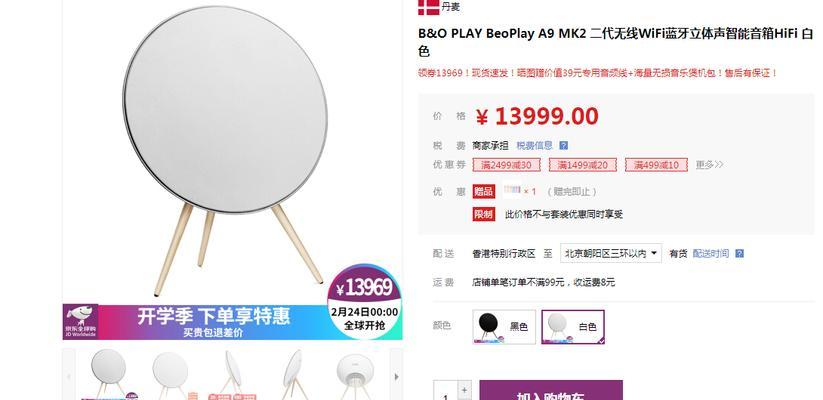Click the JD Worldwide logo on banner
The width and height of the screenshot is (823, 400).
coord(80,322)
